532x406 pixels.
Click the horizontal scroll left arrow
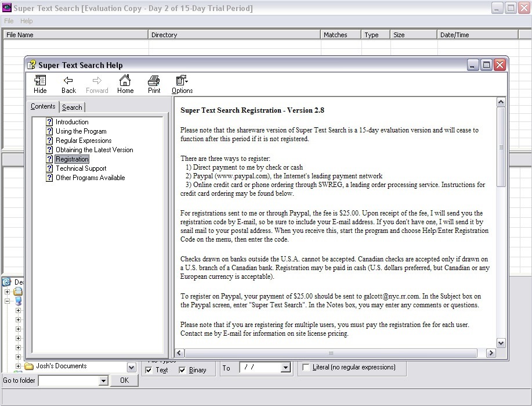(179, 353)
